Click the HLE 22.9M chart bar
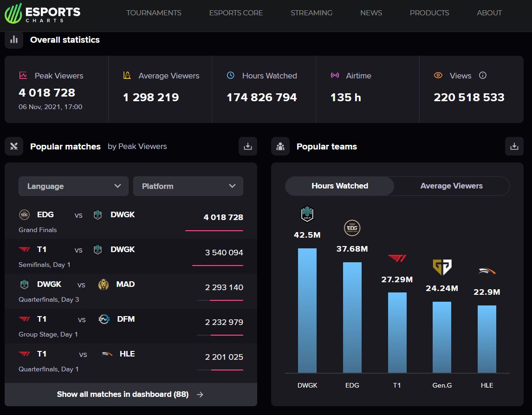Image resolution: width=532 pixels, height=415 pixels. (487, 339)
